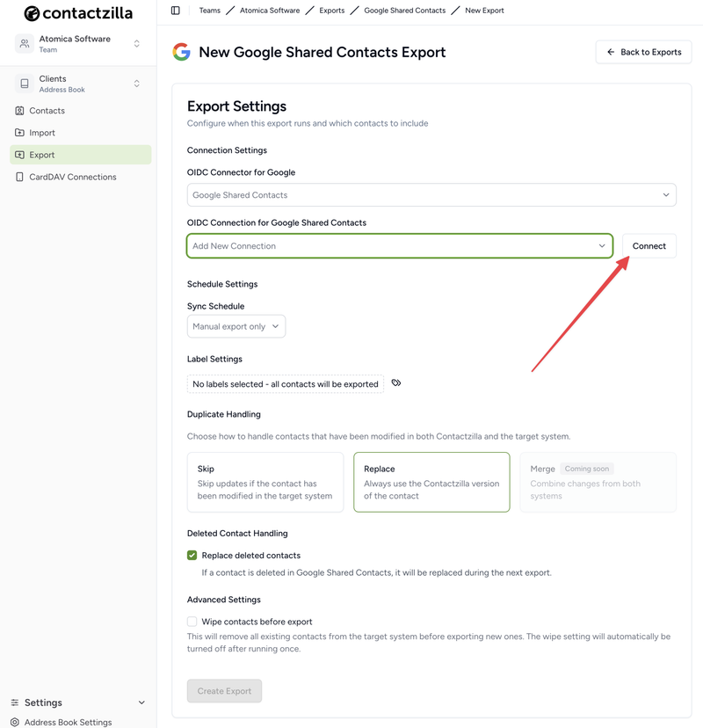Open the OIDC Connector for Google dropdown
703x728 pixels.
431,194
